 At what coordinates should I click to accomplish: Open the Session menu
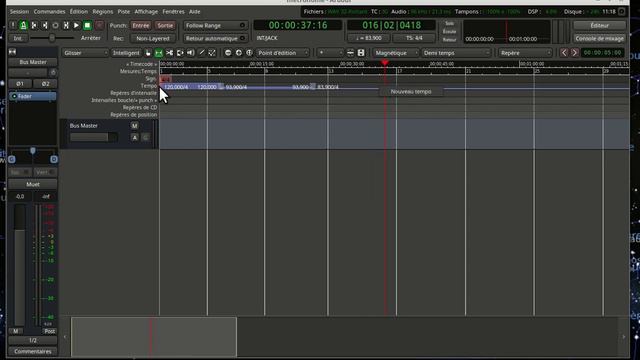point(19,12)
